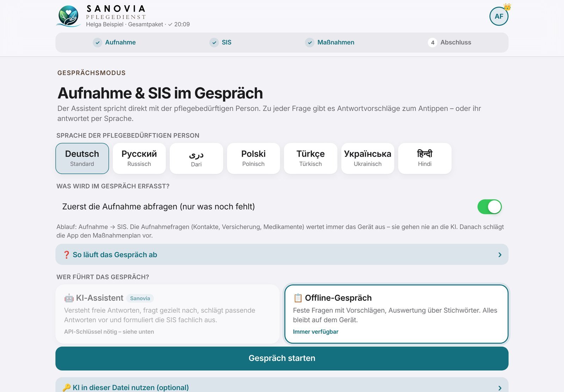Image resolution: width=564 pixels, height=392 pixels.
Task: Click the saved time 20:09
Action: (x=182, y=24)
